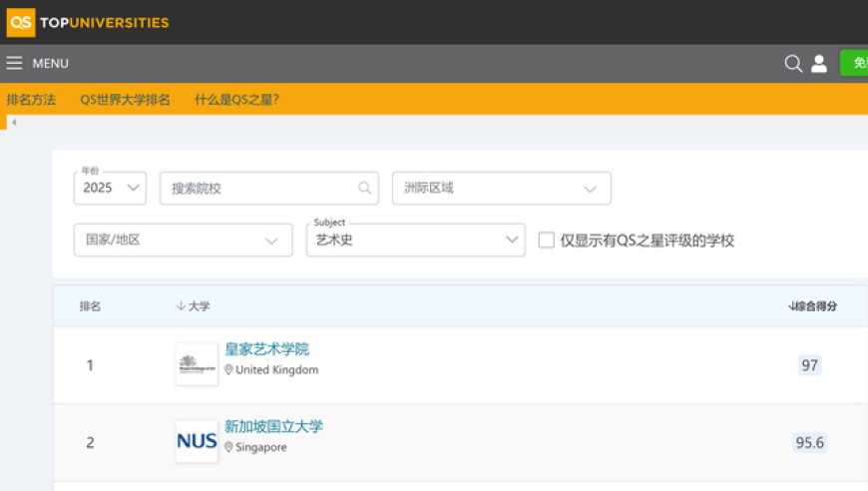
Task: Click Singapore location text
Action: 261,447
